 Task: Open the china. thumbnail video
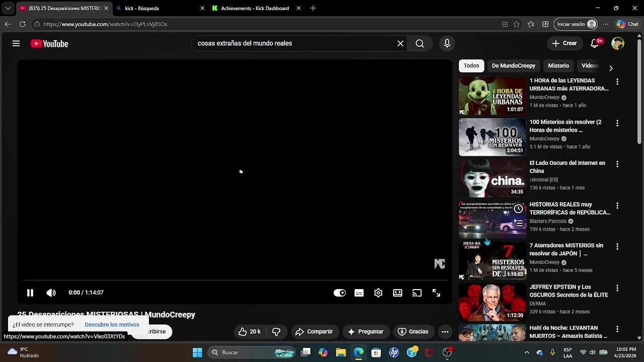pyautogui.click(x=493, y=178)
